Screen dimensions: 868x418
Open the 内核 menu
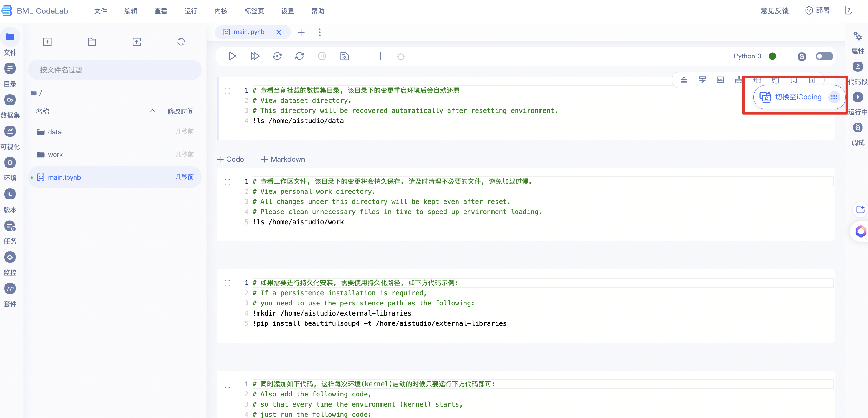(221, 11)
